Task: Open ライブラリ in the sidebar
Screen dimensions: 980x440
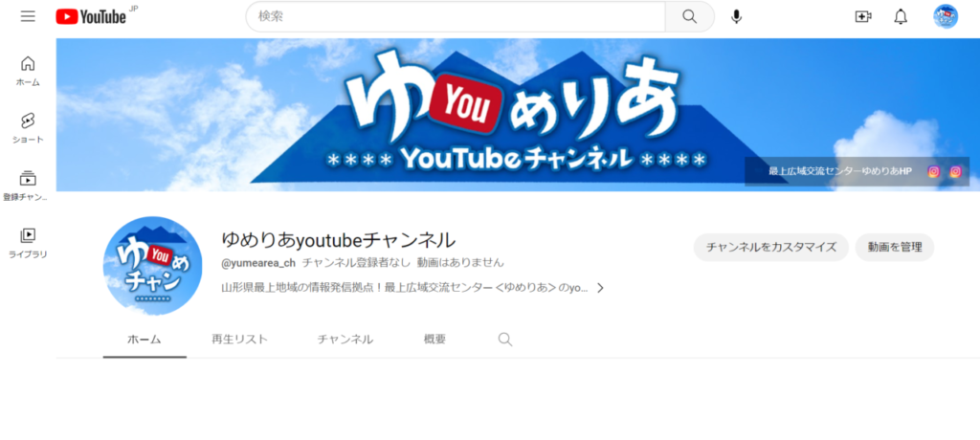Action: [x=28, y=243]
